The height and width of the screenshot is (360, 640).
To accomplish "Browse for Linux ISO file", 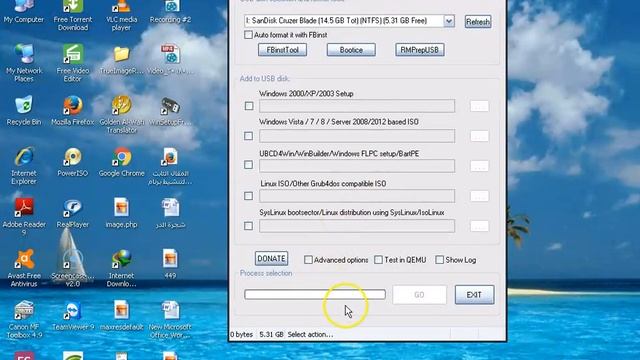I will (479, 196).
